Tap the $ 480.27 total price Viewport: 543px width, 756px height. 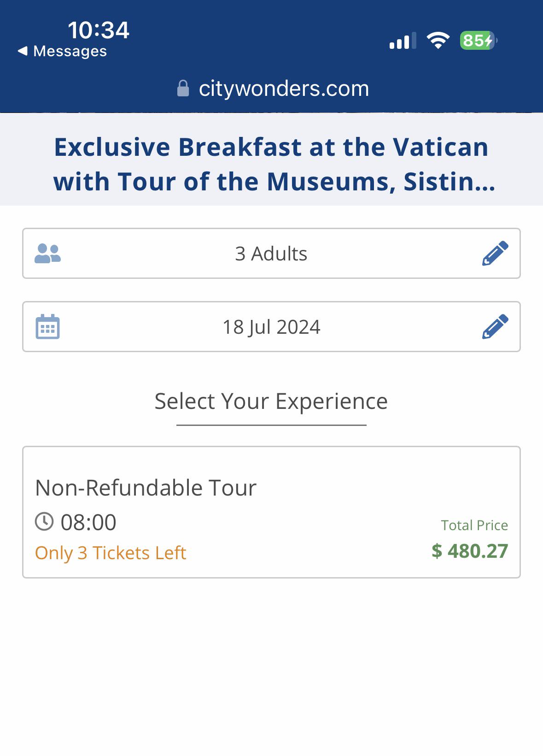pos(469,551)
